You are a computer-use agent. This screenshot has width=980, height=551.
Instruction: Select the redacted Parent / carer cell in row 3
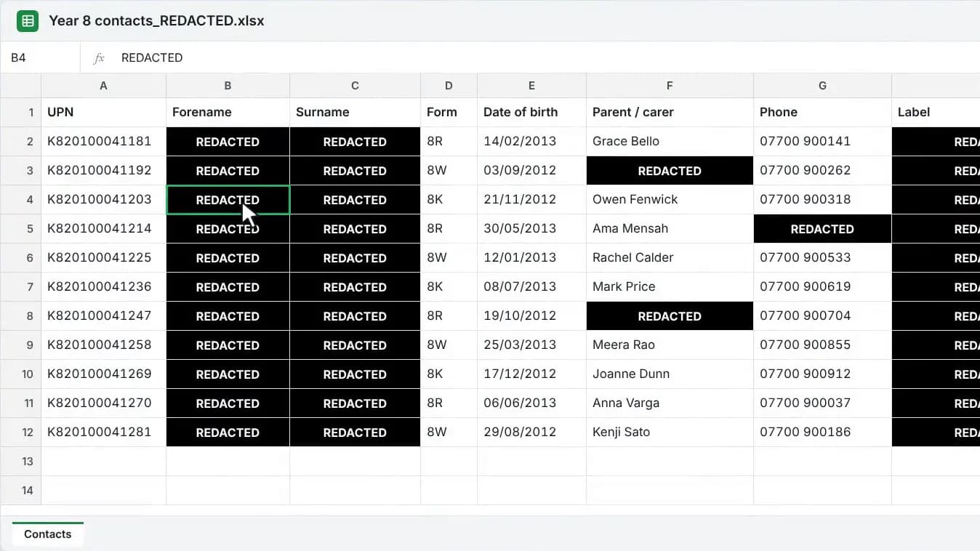(x=670, y=171)
